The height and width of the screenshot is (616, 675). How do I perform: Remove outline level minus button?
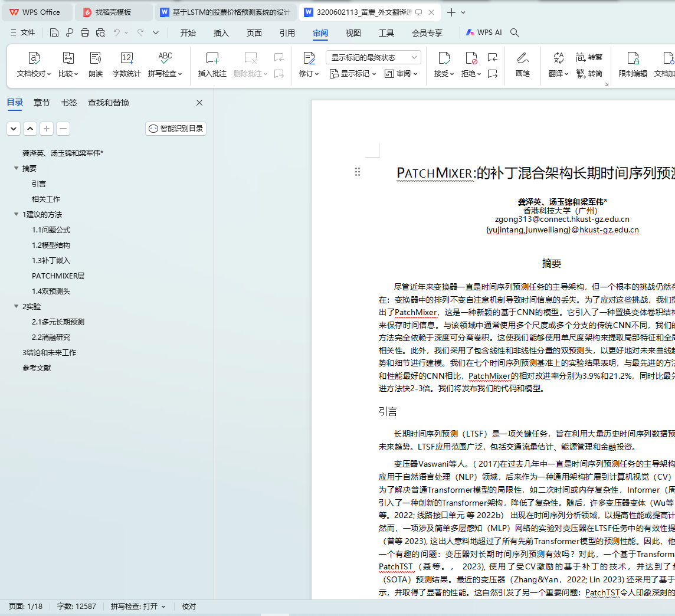(63, 128)
